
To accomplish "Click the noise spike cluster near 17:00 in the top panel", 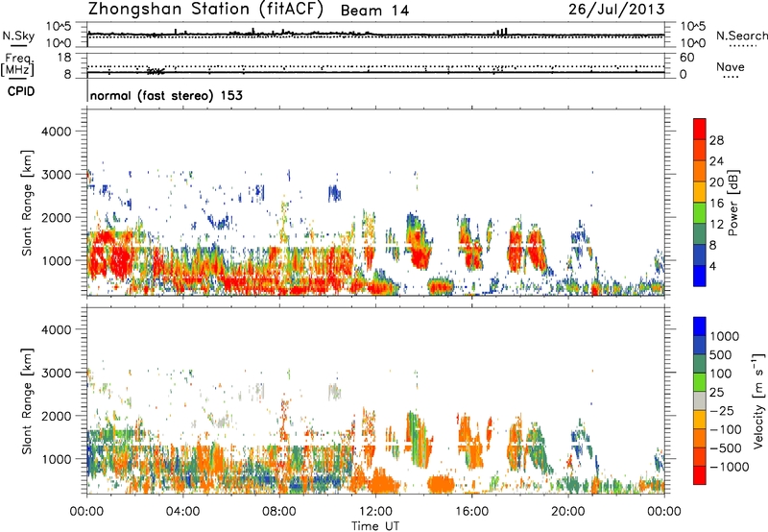I will (x=500, y=32).
